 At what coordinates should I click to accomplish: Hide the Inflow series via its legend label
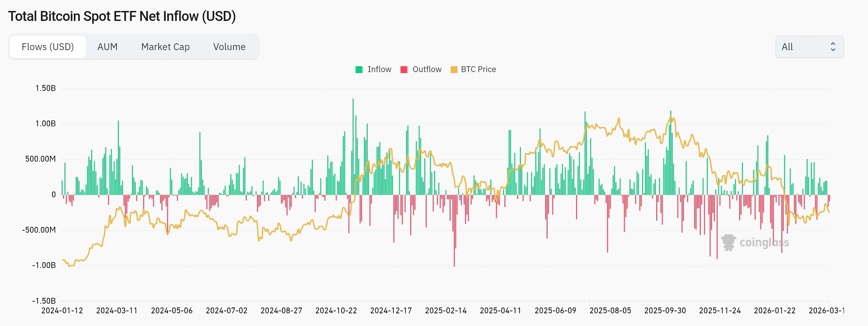(379, 69)
